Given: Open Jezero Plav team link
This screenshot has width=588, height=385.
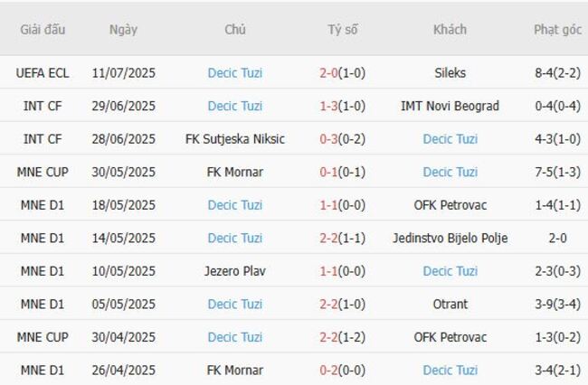Looking at the screenshot, I should point(235,271).
